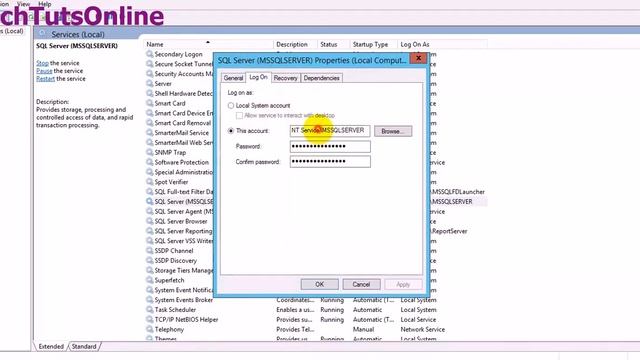
Task: Click the Pause the service link
Action: pos(44,71)
